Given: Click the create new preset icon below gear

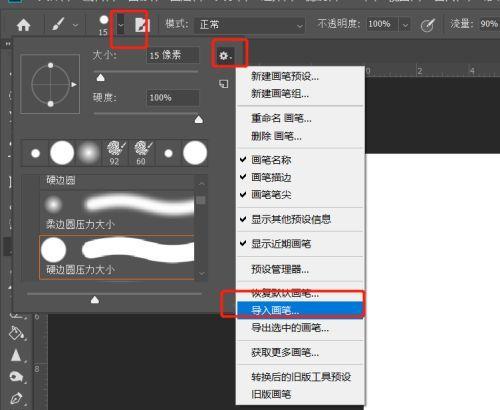Looking at the screenshot, I should coord(223,84).
